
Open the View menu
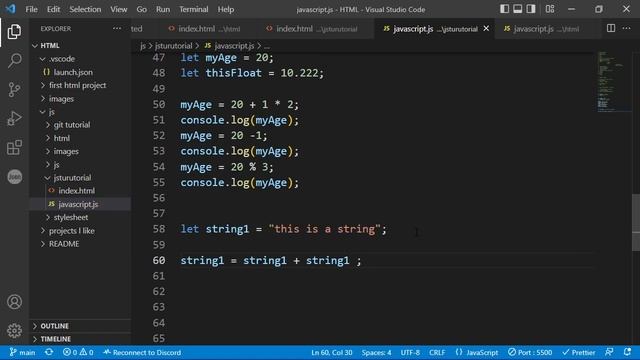[118, 9]
